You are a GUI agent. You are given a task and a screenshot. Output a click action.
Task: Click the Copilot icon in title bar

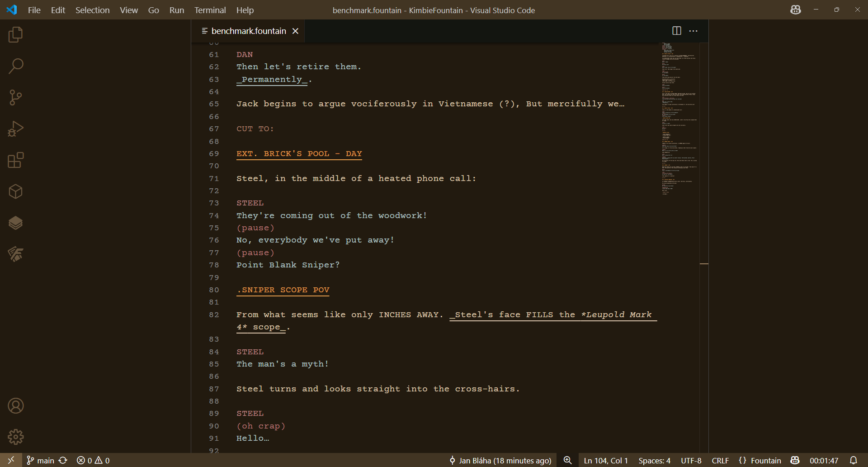point(796,10)
